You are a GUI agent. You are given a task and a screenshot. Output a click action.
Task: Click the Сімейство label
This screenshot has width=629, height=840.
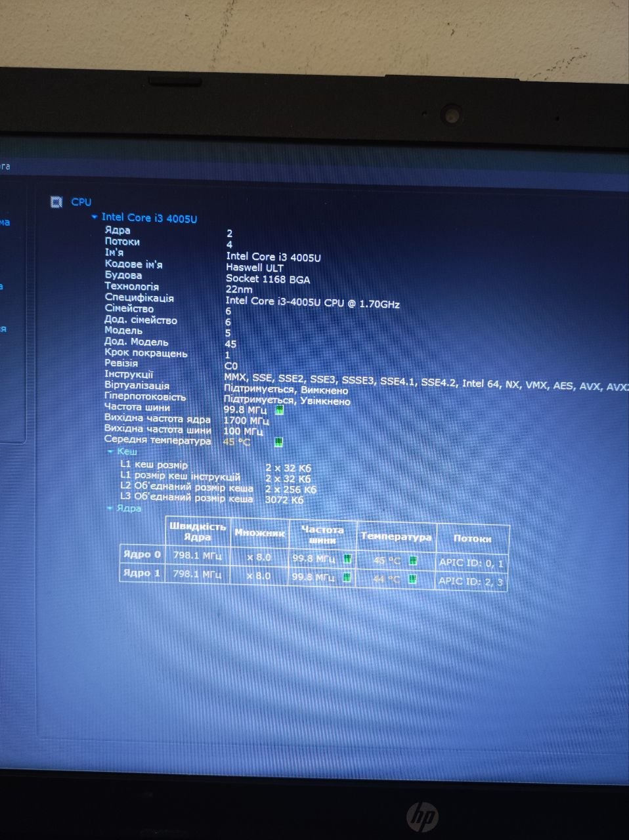129,308
